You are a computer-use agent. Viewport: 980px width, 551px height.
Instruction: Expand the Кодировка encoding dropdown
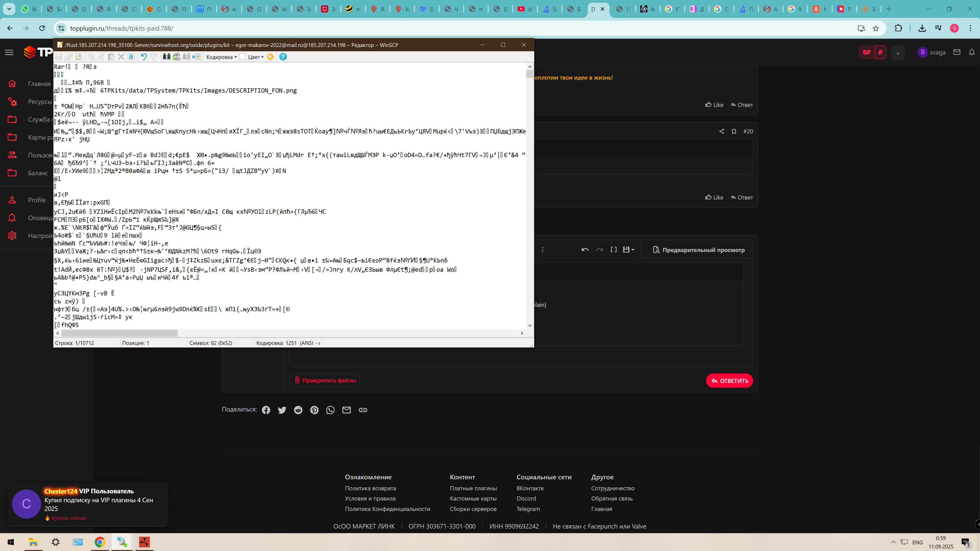pyautogui.click(x=222, y=57)
